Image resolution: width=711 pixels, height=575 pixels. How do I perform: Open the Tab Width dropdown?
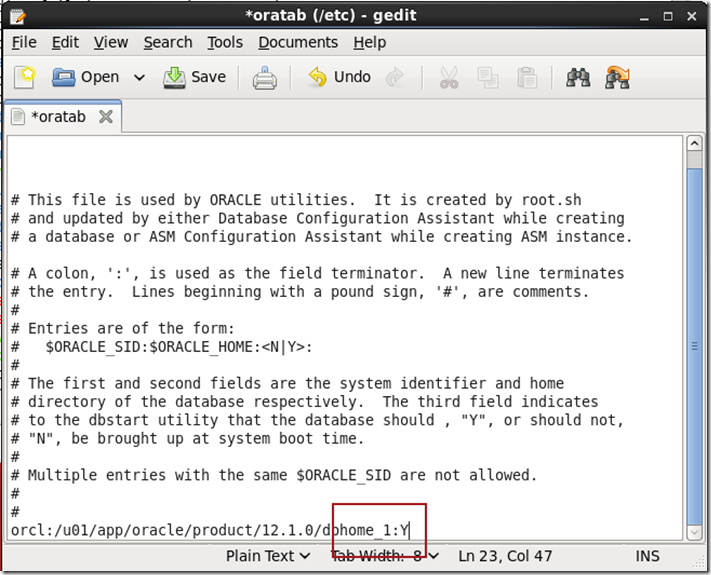[385, 556]
